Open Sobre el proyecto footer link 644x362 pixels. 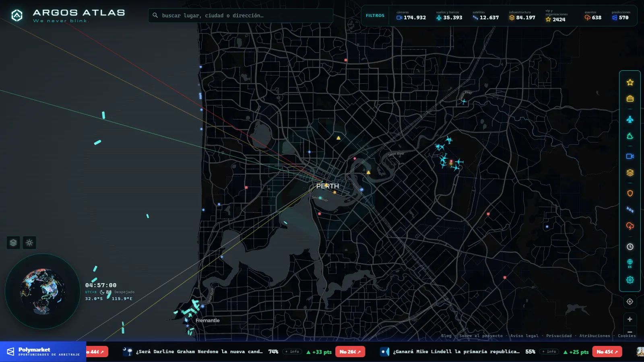pos(481,336)
